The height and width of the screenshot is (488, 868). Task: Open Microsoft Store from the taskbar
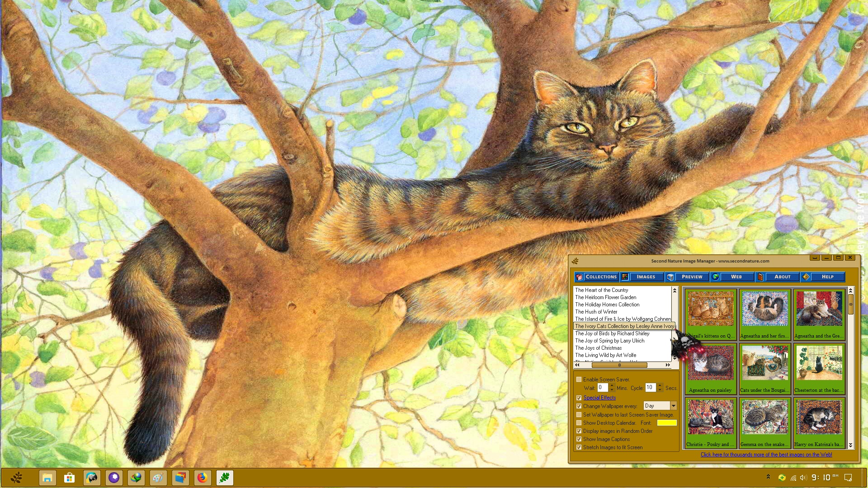[69, 478]
